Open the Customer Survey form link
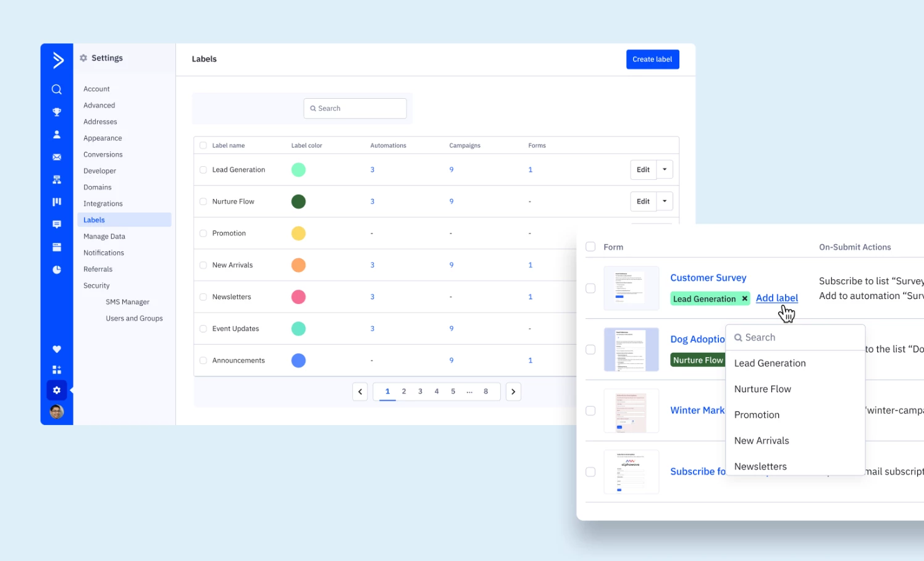 tap(708, 278)
